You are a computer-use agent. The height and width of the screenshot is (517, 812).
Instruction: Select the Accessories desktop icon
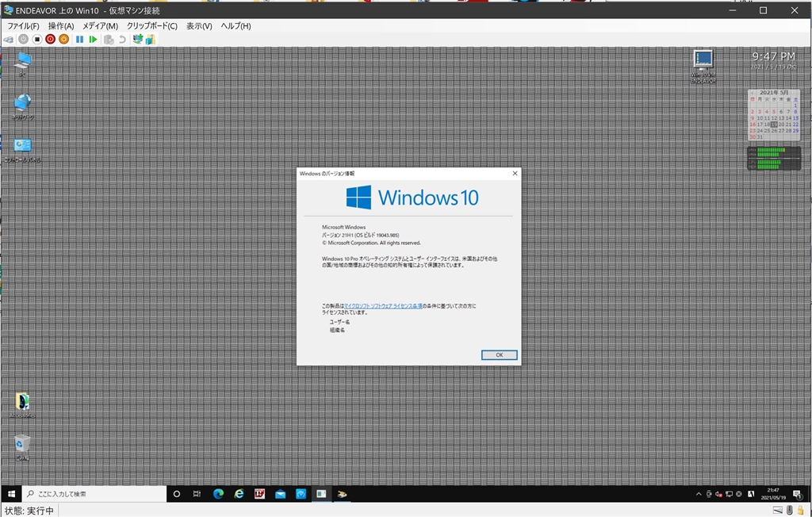(x=22, y=405)
